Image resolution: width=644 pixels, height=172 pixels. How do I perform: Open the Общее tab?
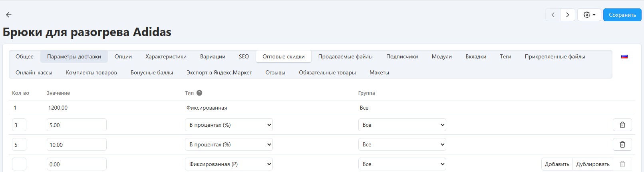pyautogui.click(x=25, y=56)
